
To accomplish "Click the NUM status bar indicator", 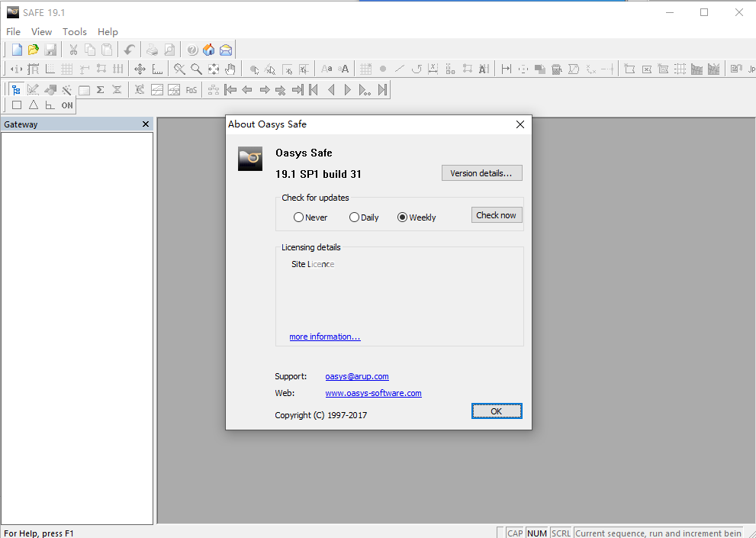I will [536, 533].
